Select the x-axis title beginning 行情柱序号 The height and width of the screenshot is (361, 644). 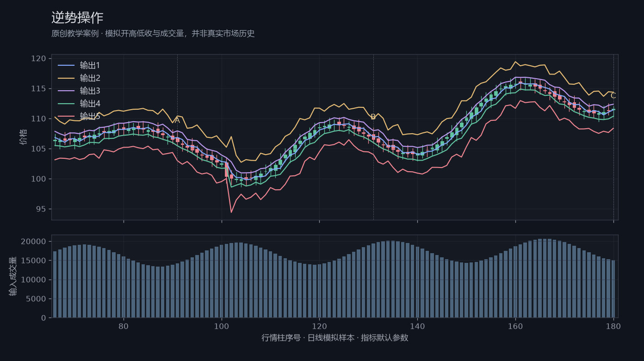335,338
